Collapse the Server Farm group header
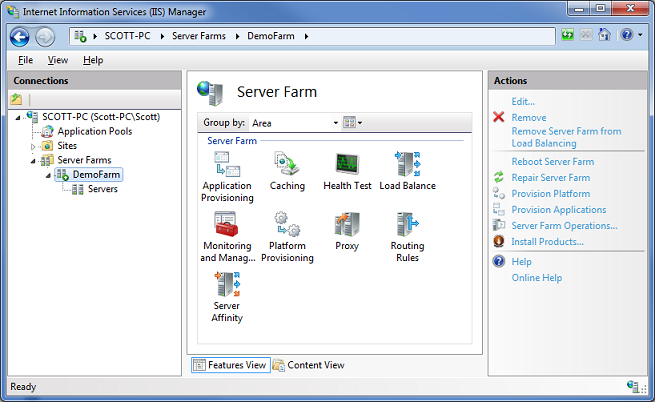 232,141
